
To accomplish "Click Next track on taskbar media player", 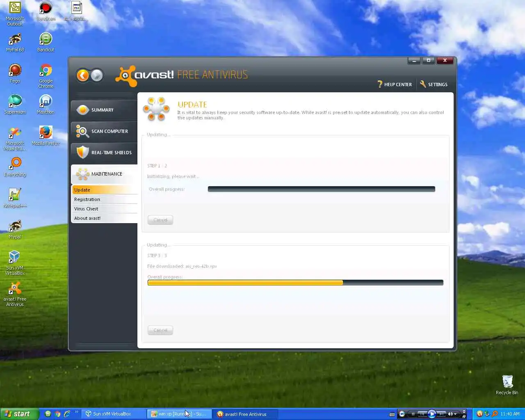I will coord(442,414).
